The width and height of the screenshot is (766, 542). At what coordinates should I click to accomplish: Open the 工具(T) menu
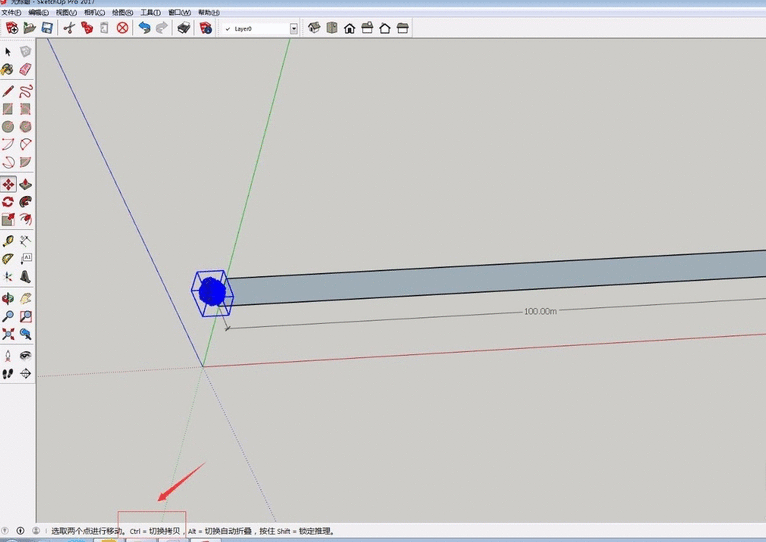tap(150, 13)
